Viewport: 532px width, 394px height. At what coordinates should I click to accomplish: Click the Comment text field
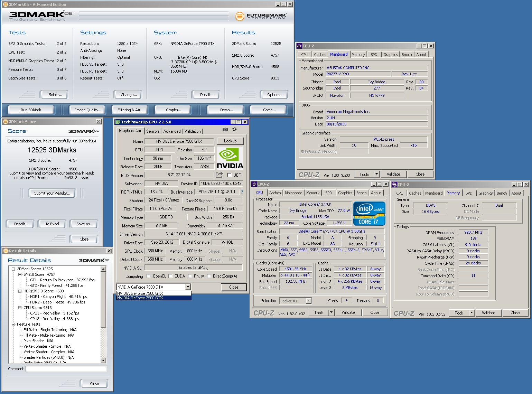66,369
